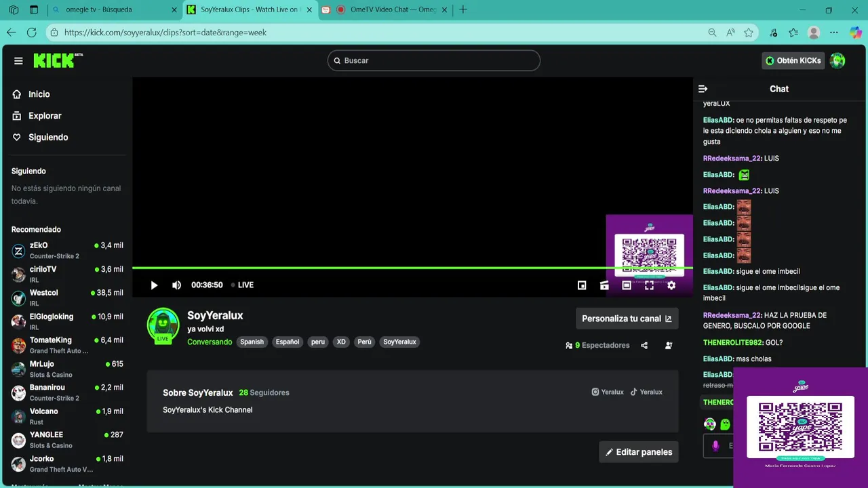Open recommended channel YANGLEE

pyautogui.click(x=67, y=441)
